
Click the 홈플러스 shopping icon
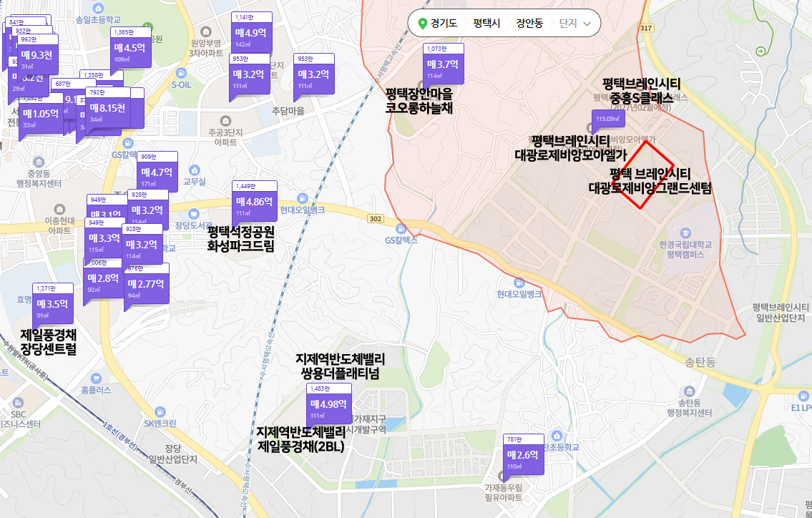coord(96,378)
